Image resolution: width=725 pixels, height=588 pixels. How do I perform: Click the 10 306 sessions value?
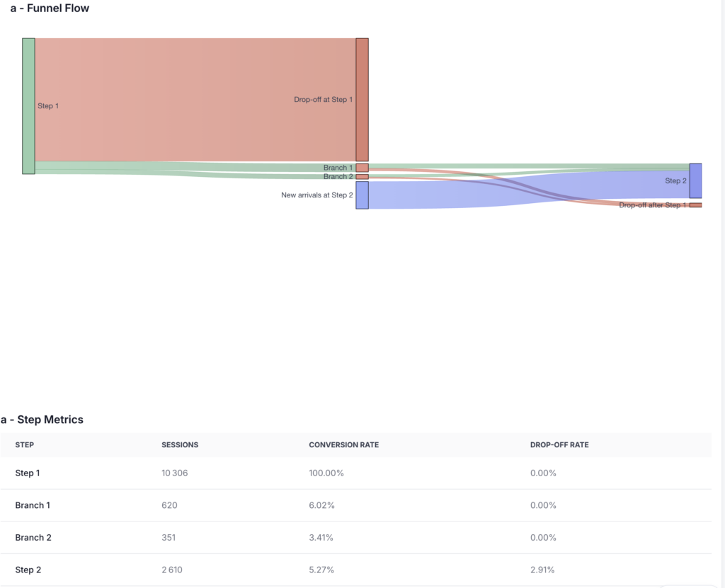175,473
